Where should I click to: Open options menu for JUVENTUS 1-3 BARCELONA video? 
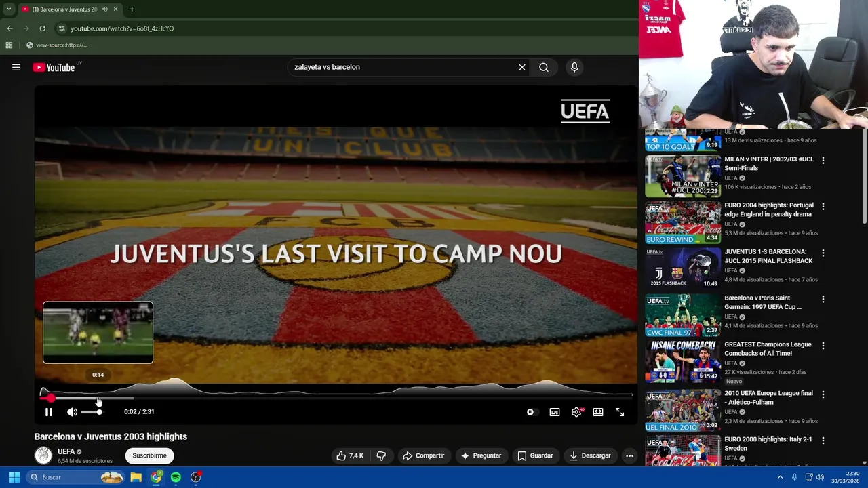[823, 253]
